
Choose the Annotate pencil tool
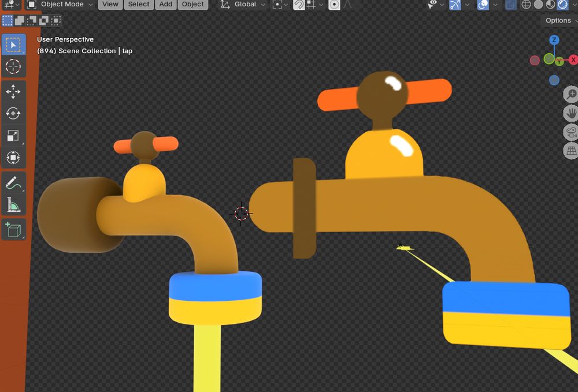click(x=13, y=182)
